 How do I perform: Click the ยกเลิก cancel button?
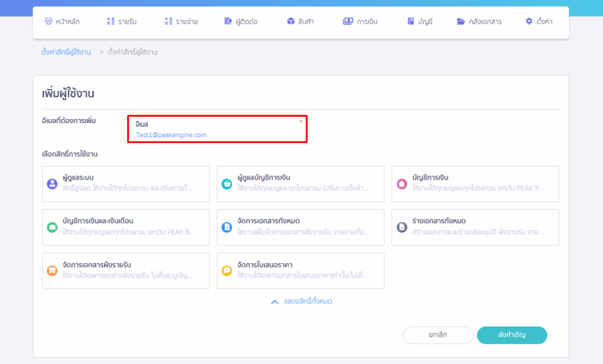point(438,335)
